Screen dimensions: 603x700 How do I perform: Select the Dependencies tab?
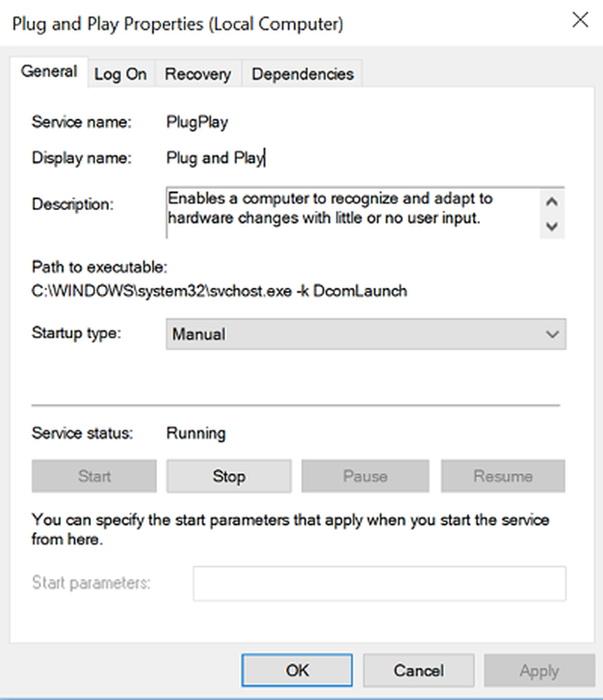click(x=302, y=74)
